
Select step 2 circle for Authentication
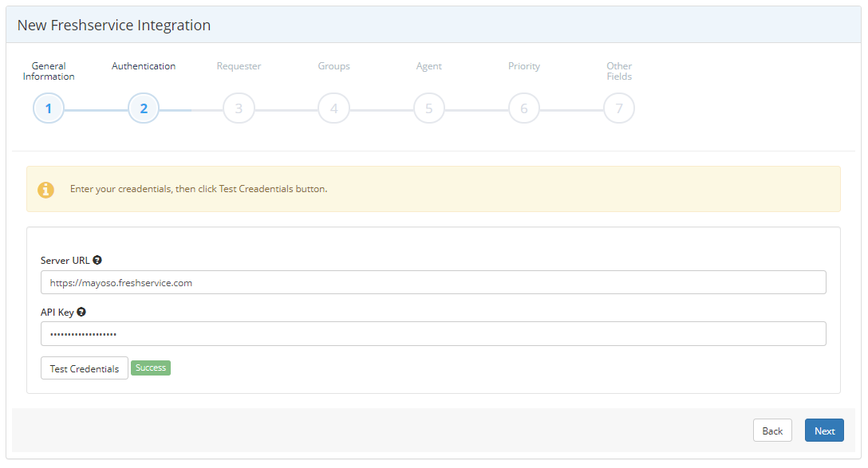click(144, 108)
